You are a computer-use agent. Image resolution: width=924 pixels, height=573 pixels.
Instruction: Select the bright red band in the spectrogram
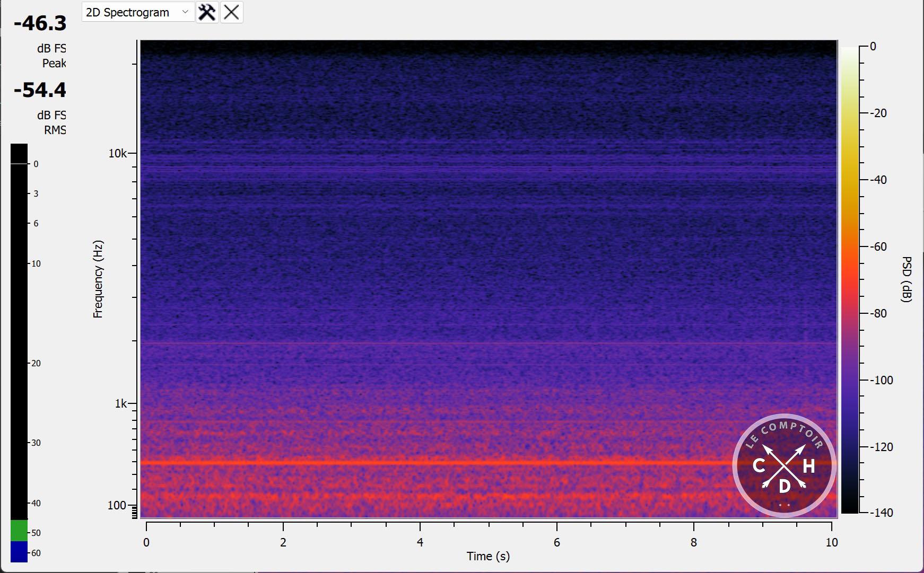pos(424,463)
